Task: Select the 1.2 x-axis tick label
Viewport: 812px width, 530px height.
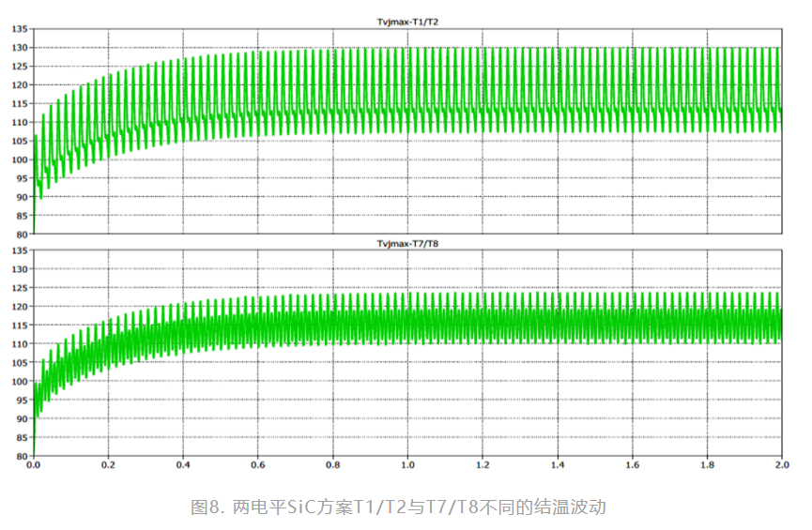Action: coord(483,464)
